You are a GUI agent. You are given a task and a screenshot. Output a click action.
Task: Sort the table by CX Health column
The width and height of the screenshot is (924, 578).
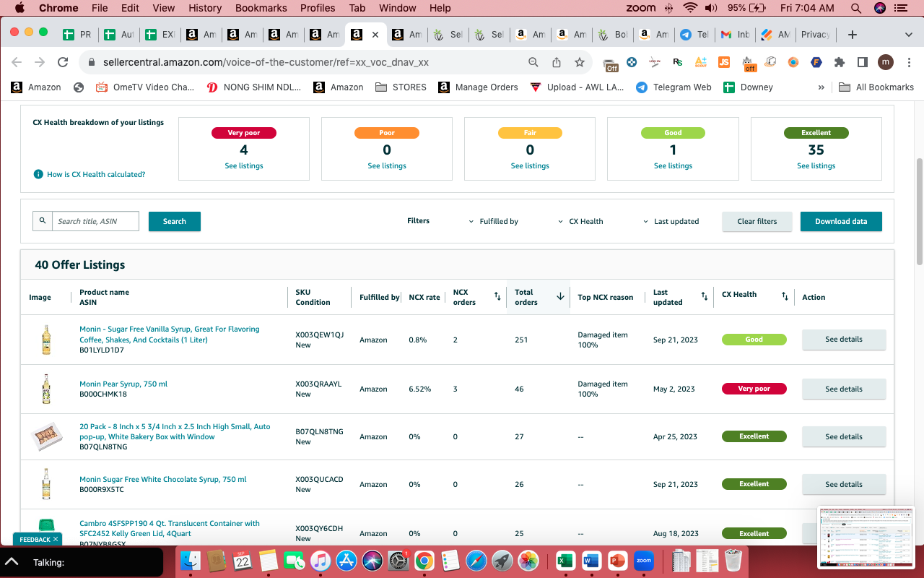[x=785, y=297]
